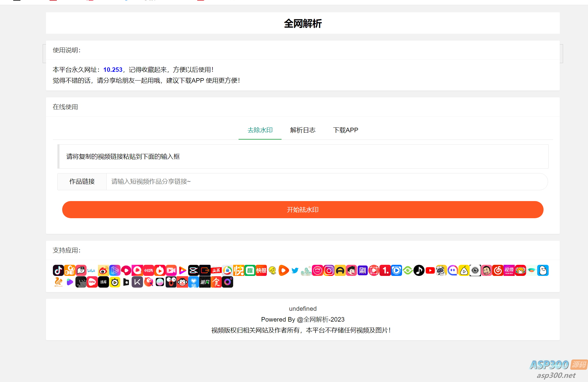Image resolution: width=588 pixels, height=382 pixels.
Task: Click the NetEase Cloud Music red icon
Action: point(498,270)
